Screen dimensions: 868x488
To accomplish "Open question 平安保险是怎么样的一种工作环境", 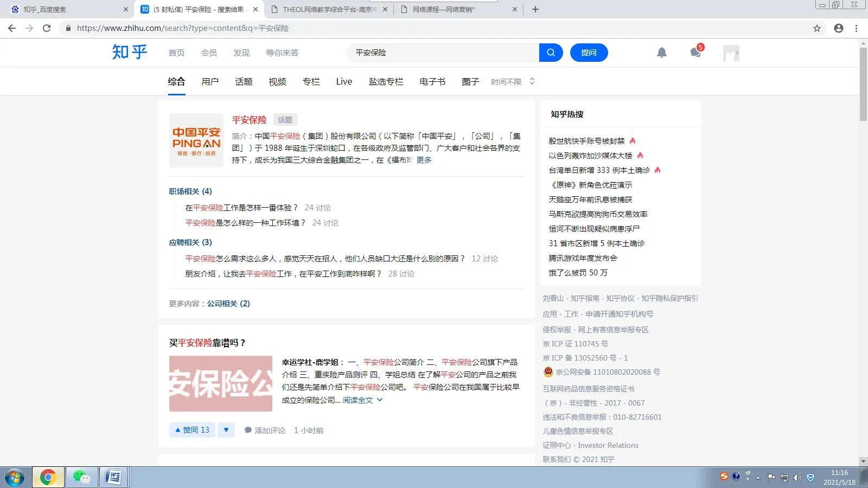I will tap(245, 223).
